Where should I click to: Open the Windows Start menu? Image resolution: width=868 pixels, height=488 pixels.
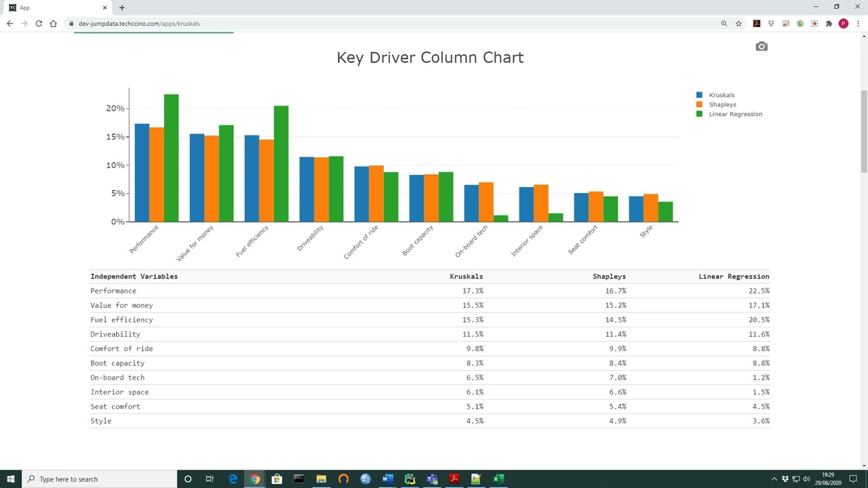pyautogui.click(x=11, y=479)
